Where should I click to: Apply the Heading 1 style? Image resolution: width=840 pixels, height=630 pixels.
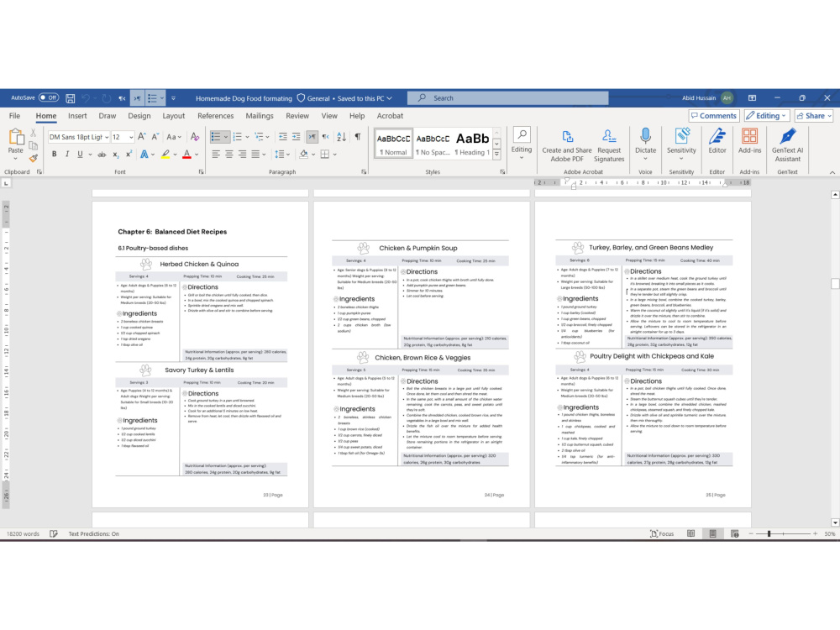point(472,144)
